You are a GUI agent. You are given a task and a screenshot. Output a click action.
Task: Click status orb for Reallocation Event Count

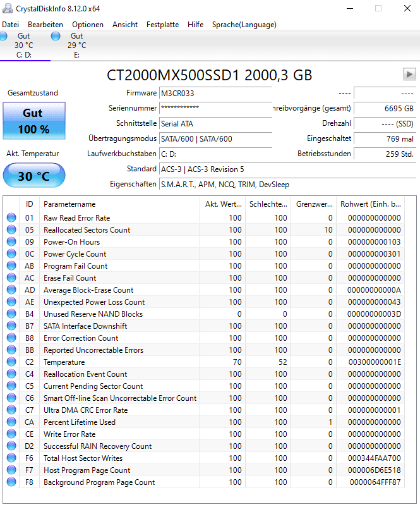tap(11, 374)
